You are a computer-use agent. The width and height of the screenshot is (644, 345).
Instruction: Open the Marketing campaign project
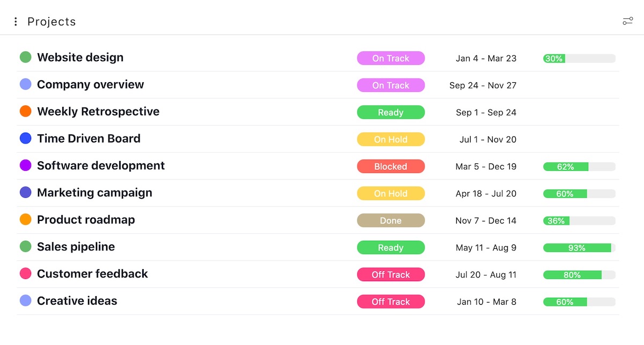[94, 193]
